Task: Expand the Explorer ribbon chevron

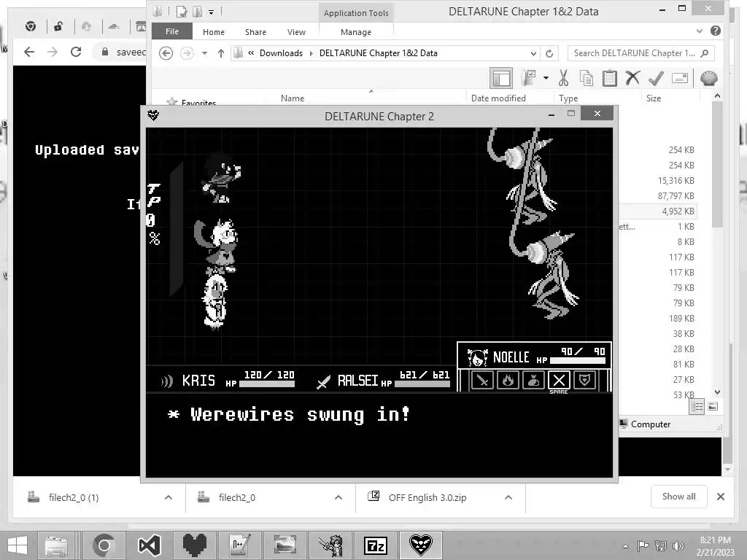Action: pyautogui.click(x=700, y=31)
